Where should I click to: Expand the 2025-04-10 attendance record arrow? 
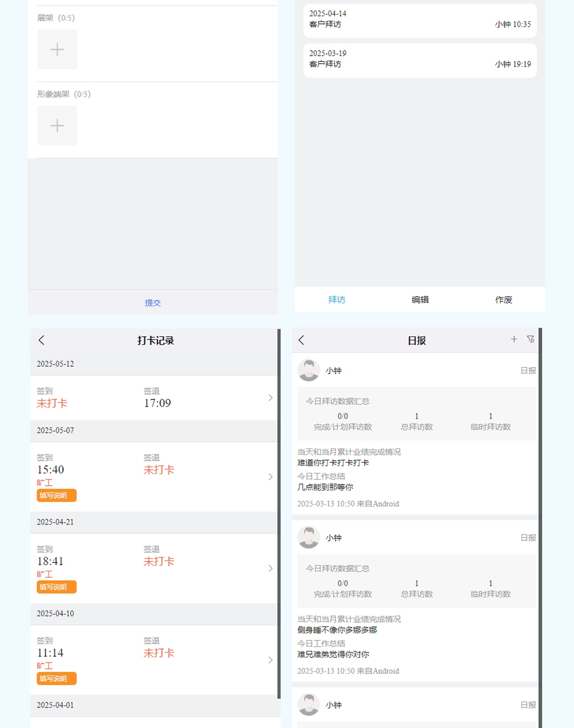point(270,659)
